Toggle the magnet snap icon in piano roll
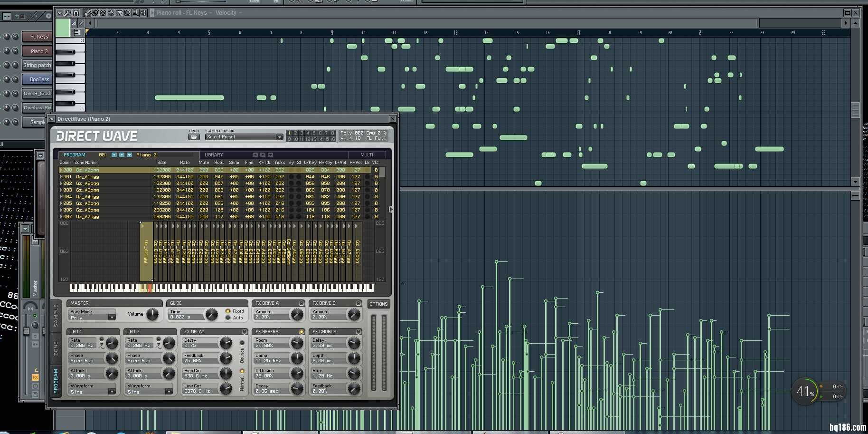 (x=76, y=13)
